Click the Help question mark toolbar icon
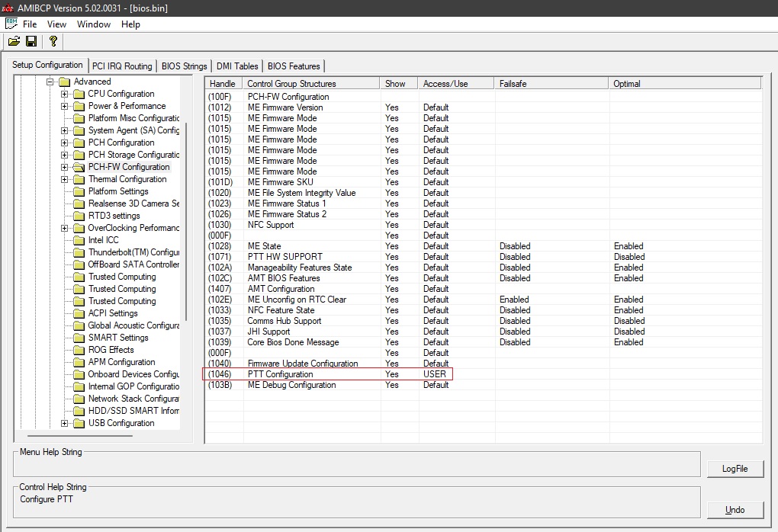 [53, 42]
